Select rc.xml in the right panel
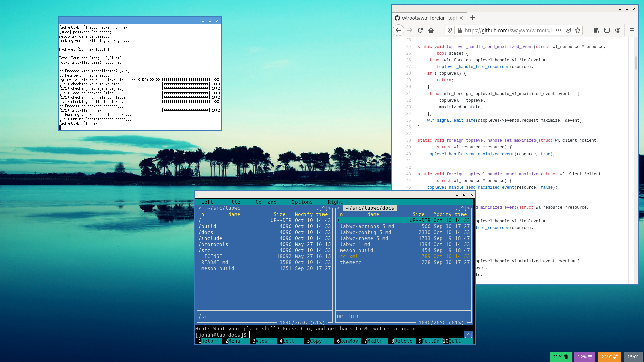Viewport: 644px width, 362px height. pyautogui.click(x=348, y=256)
